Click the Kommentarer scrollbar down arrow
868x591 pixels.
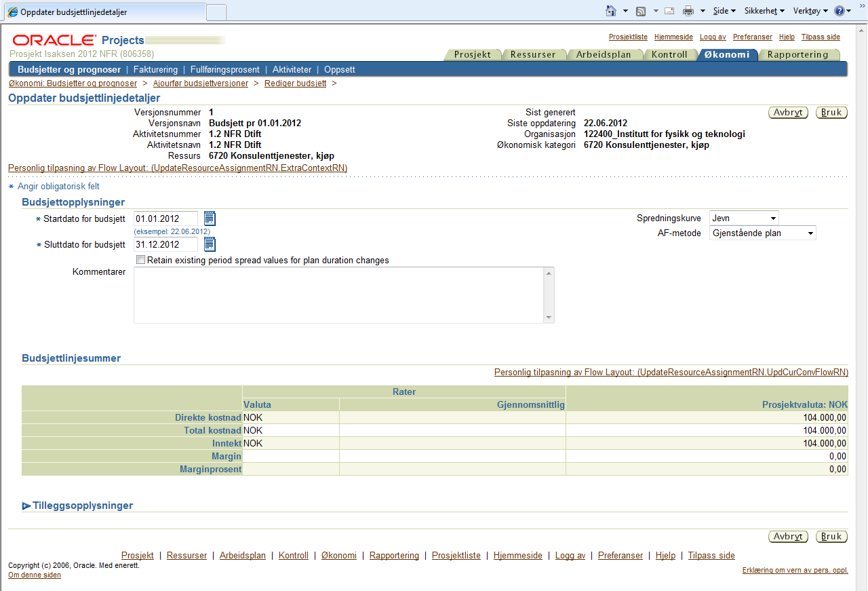(549, 318)
